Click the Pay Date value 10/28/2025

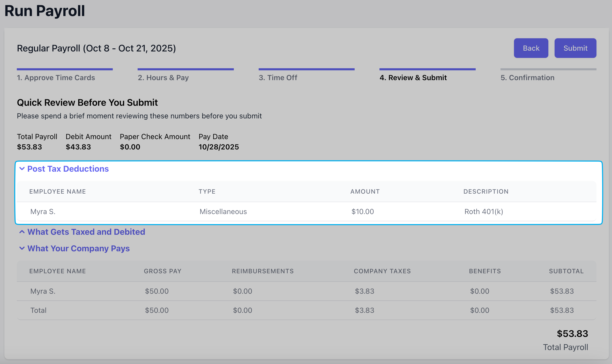(x=219, y=147)
